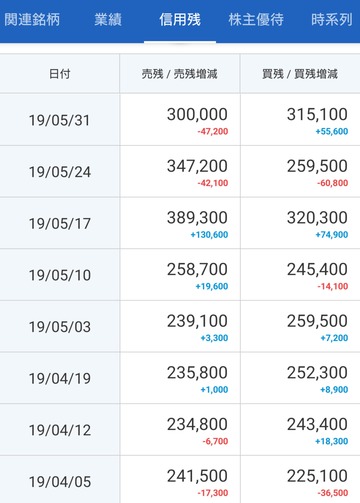Click the 買残 / 買残増減 column header

(300, 74)
